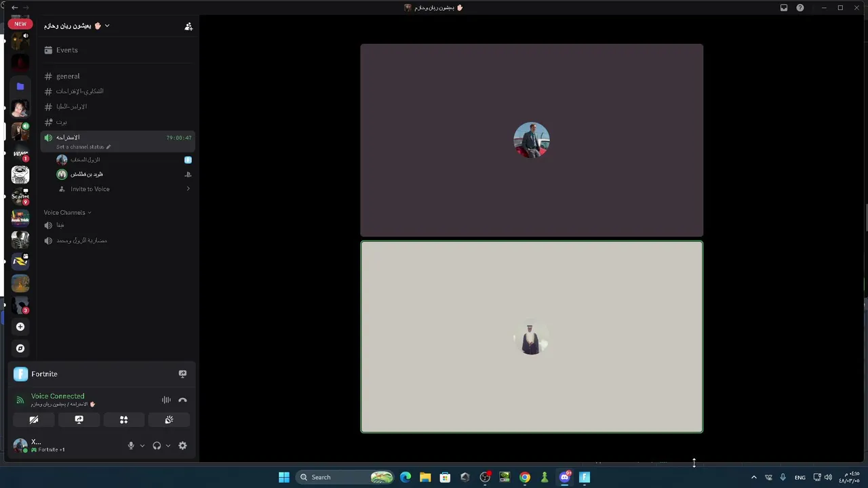Open the Events entry

pos(117,50)
